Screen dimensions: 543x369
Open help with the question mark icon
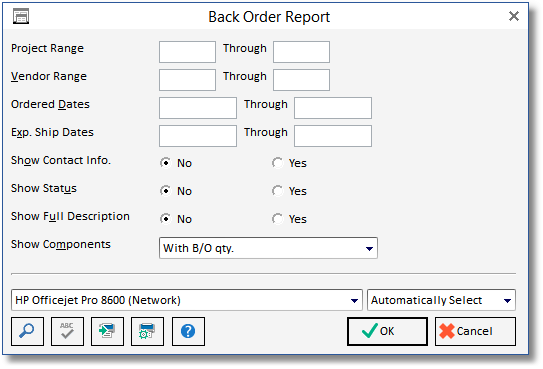[x=188, y=331]
